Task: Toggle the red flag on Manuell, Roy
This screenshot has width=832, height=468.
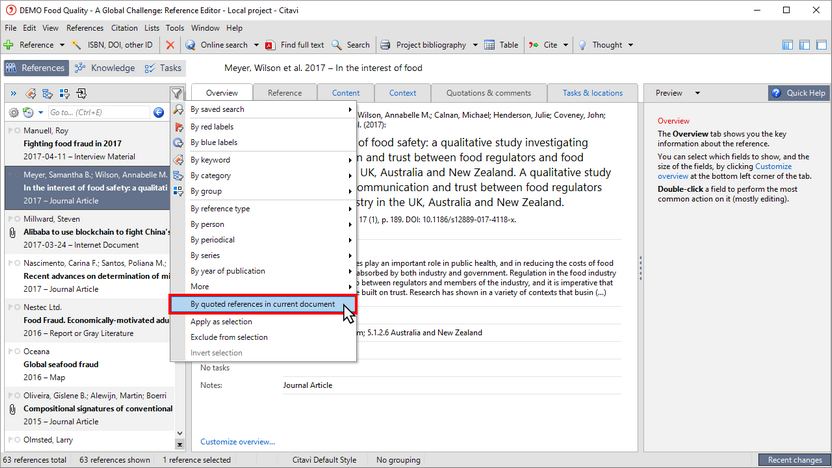Action: tap(10, 130)
